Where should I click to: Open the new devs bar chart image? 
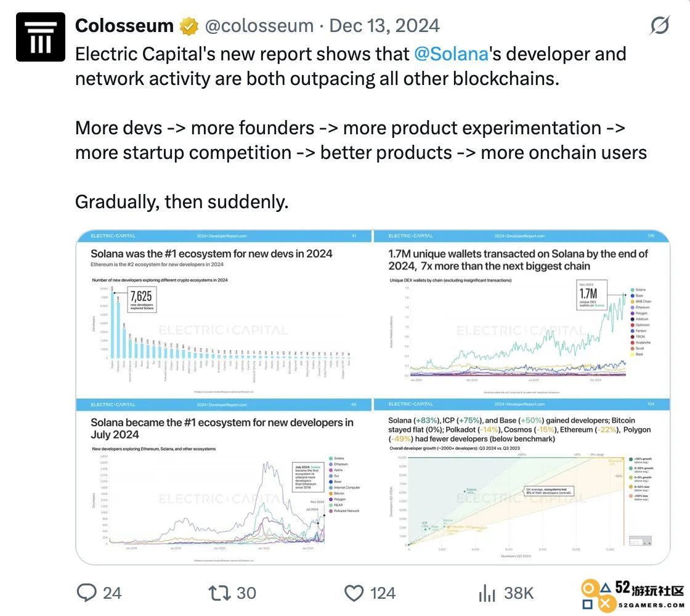click(224, 313)
